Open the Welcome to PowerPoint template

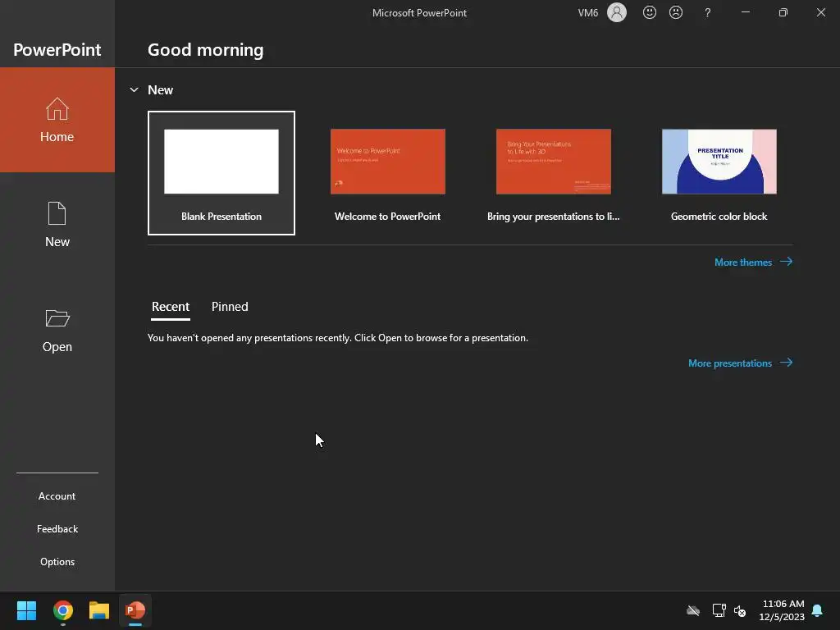pos(387,173)
